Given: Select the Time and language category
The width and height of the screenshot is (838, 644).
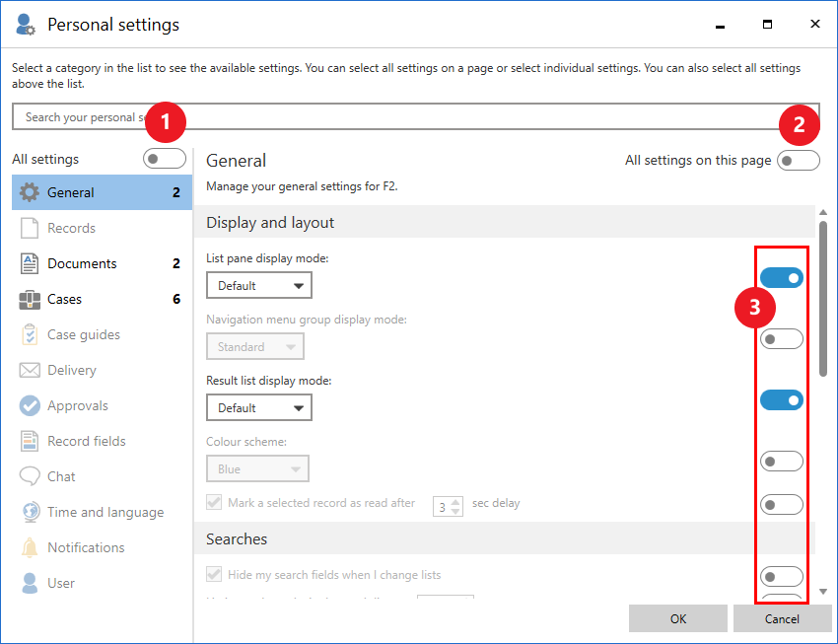Looking at the screenshot, I should click(105, 512).
